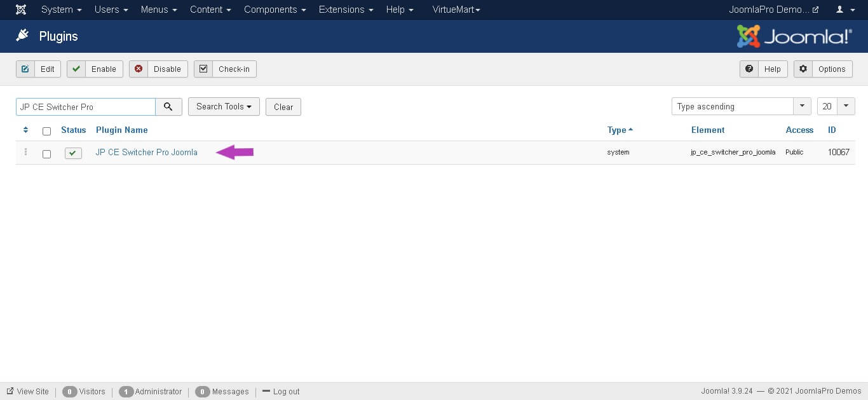Open the System menu

(x=62, y=10)
